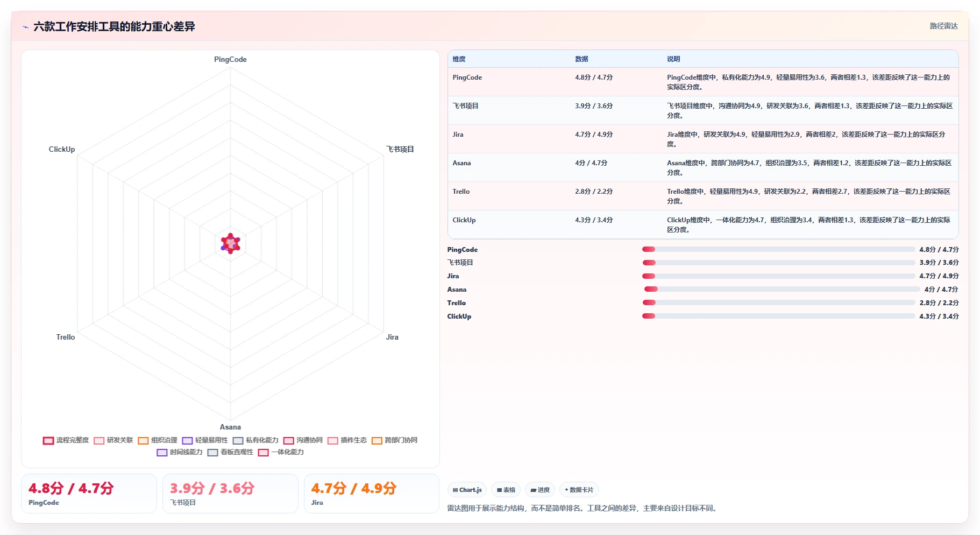Click the Trello axis label on radar chart
The width and height of the screenshot is (980, 535).
[x=66, y=337]
